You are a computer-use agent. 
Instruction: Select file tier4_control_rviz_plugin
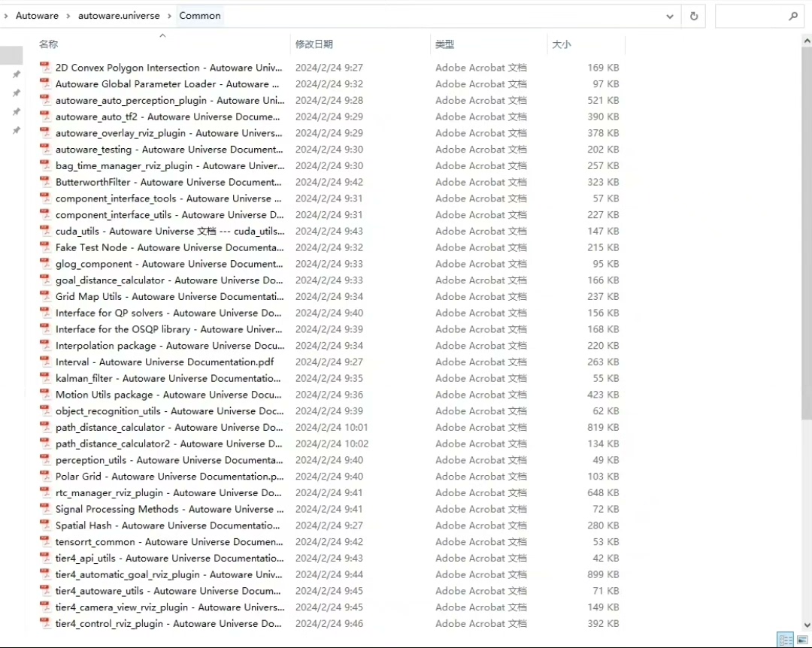(x=168, y=624)
